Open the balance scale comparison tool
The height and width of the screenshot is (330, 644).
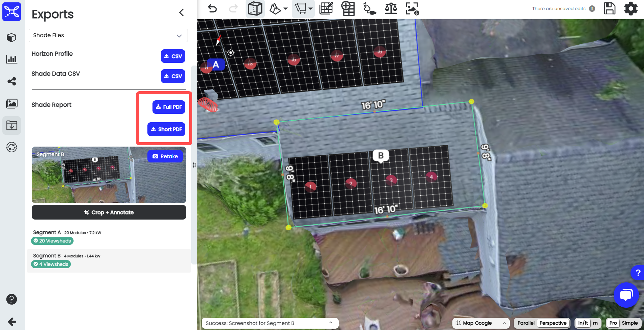coord(391,8)
